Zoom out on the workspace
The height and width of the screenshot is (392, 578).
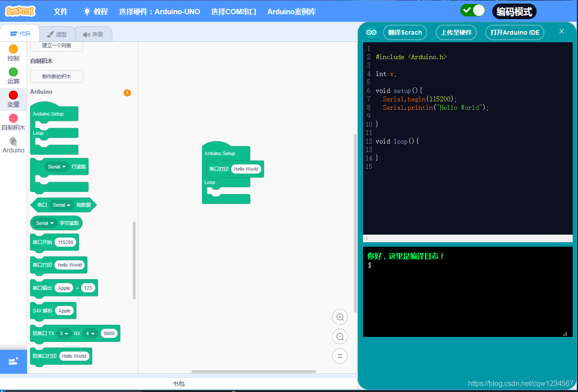(x=340, y=336)
